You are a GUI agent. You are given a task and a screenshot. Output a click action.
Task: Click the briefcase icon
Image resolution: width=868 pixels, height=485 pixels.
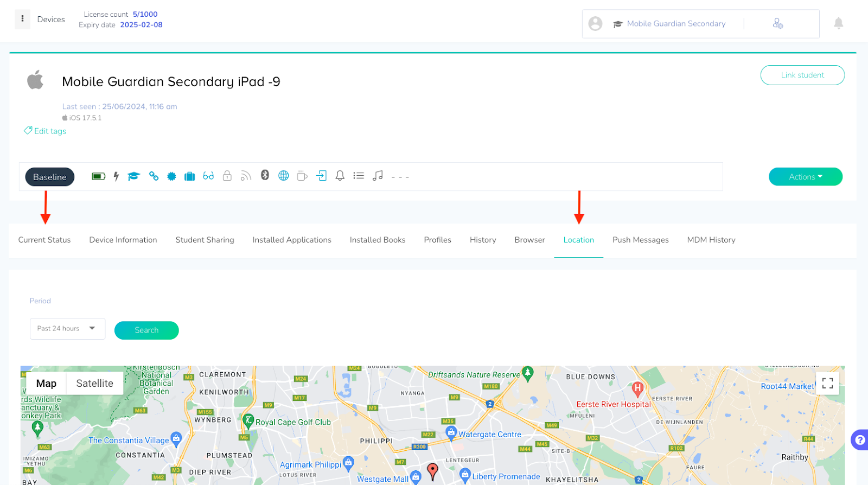coord(189,176)
